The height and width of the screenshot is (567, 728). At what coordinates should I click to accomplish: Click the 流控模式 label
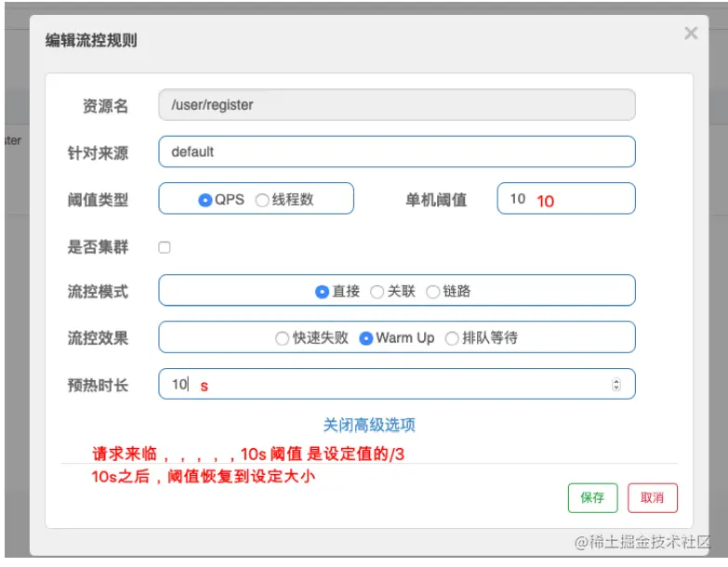(x=98, y=292)
